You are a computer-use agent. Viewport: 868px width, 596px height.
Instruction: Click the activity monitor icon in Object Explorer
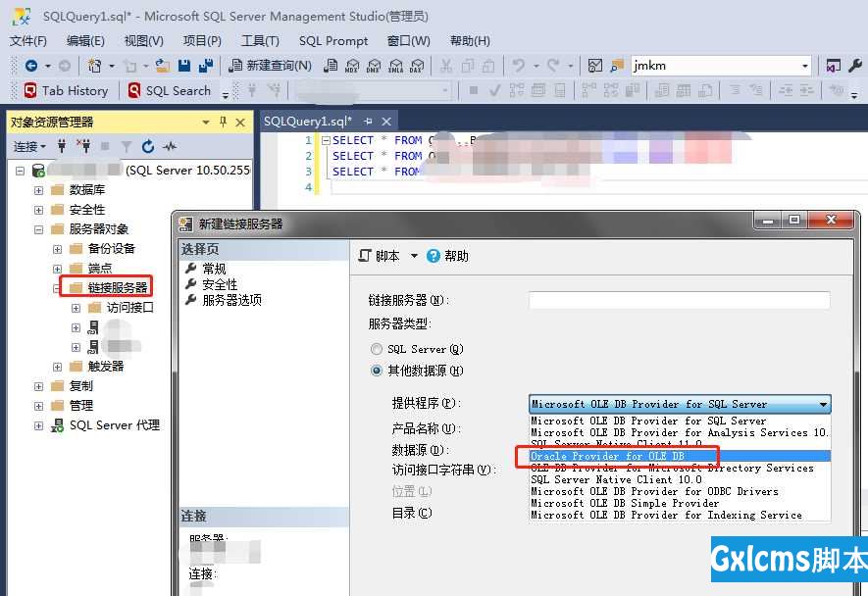tap(170, 146)
